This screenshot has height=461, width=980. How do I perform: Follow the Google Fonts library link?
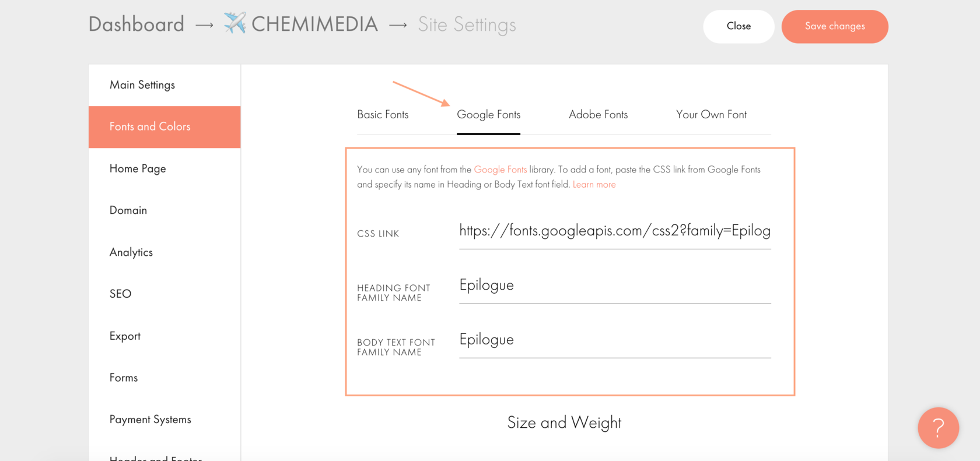point(500,170)
